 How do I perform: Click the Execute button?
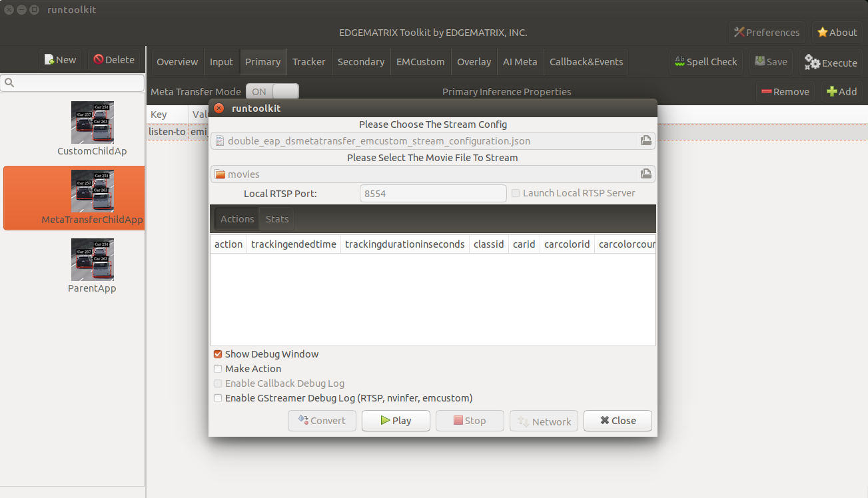tap(831, 63)
